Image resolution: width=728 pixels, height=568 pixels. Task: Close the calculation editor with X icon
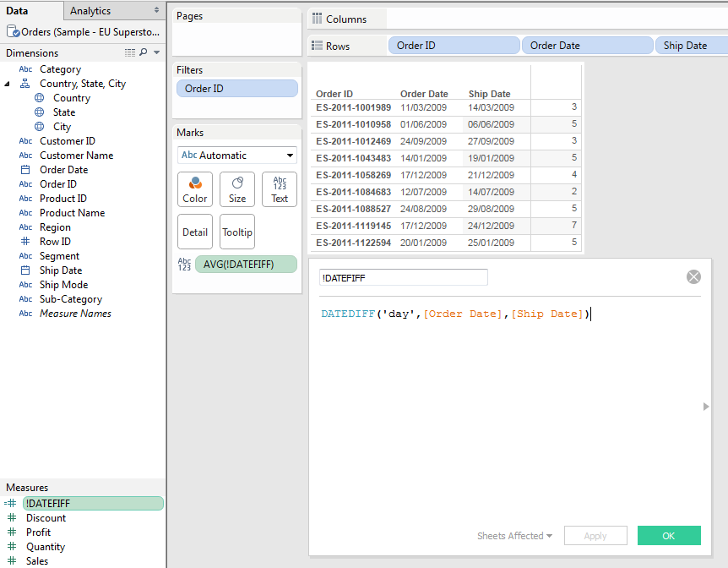pos(693,277)
